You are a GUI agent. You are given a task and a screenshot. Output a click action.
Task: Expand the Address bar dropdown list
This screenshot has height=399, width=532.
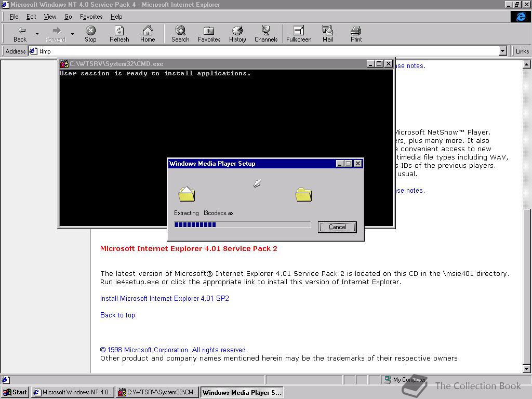(503, 51)
